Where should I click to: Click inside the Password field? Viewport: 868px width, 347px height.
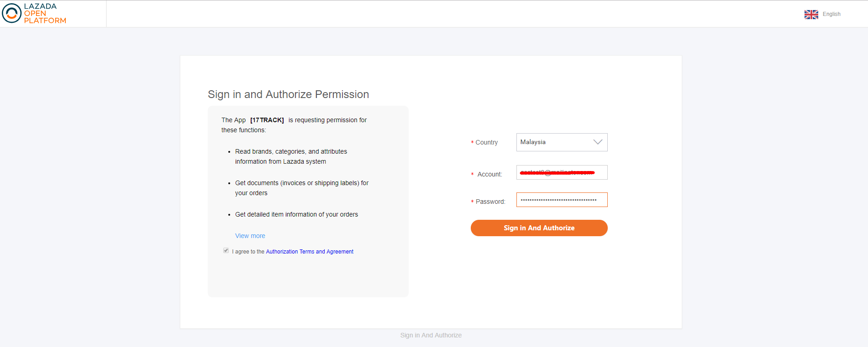coord(561,199)
